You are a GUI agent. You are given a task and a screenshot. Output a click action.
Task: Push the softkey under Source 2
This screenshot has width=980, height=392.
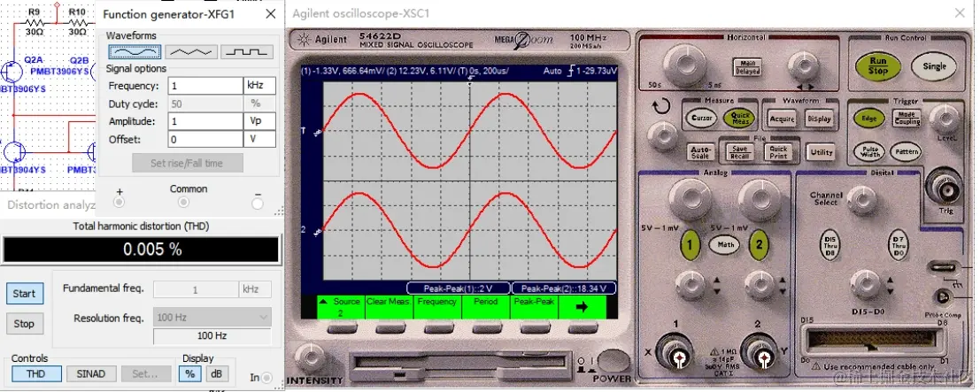pyautogui.click(x=341, y=327)
